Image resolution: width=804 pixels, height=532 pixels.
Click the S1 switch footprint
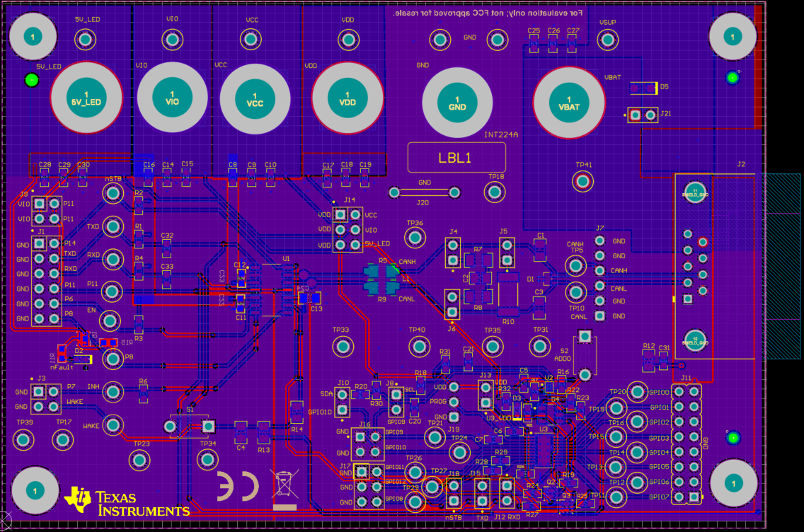pos(189,426)
